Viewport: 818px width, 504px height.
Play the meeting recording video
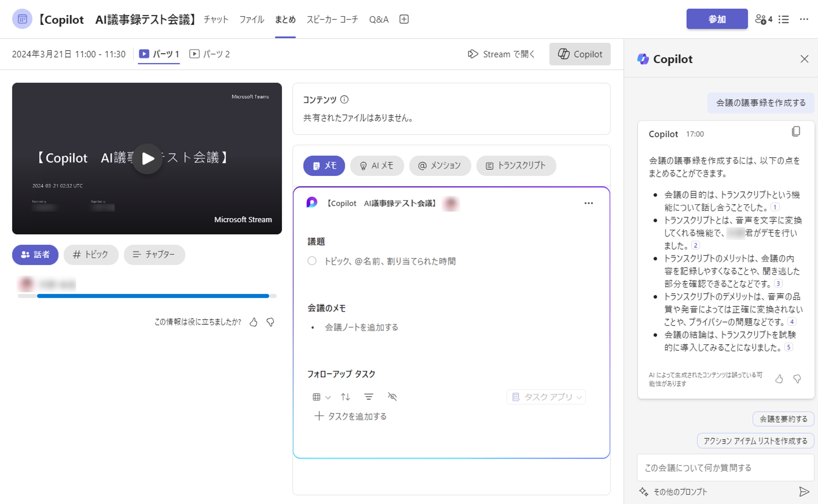147,158
